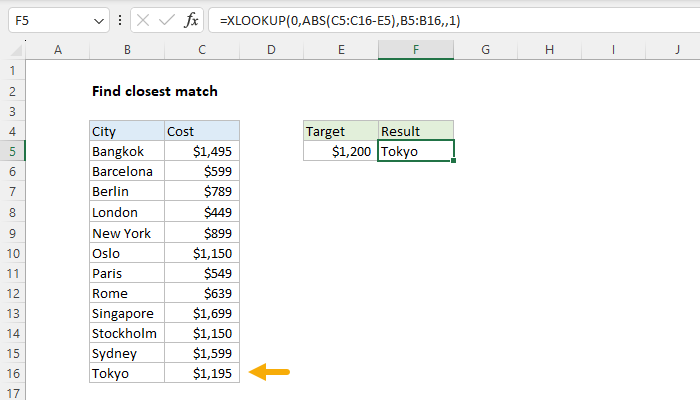
Task: Click the fill handle of cell F5
Action: [454, 160]
